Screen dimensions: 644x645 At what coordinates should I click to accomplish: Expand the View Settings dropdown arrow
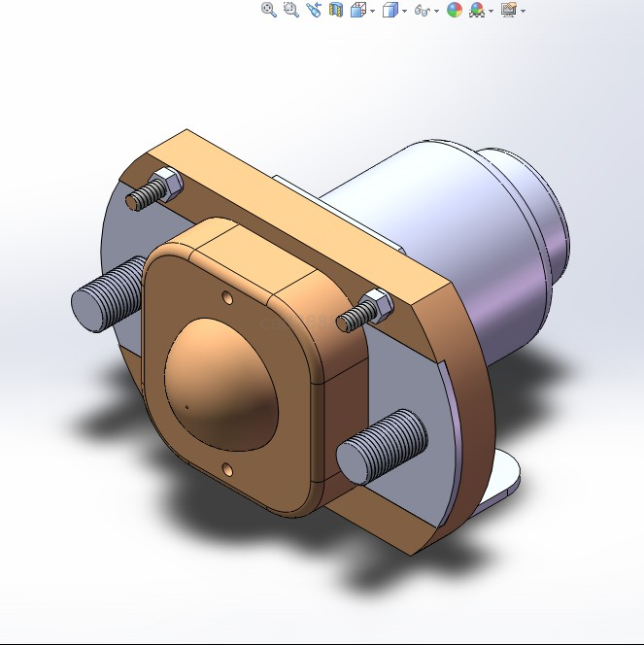coord(523,11)
